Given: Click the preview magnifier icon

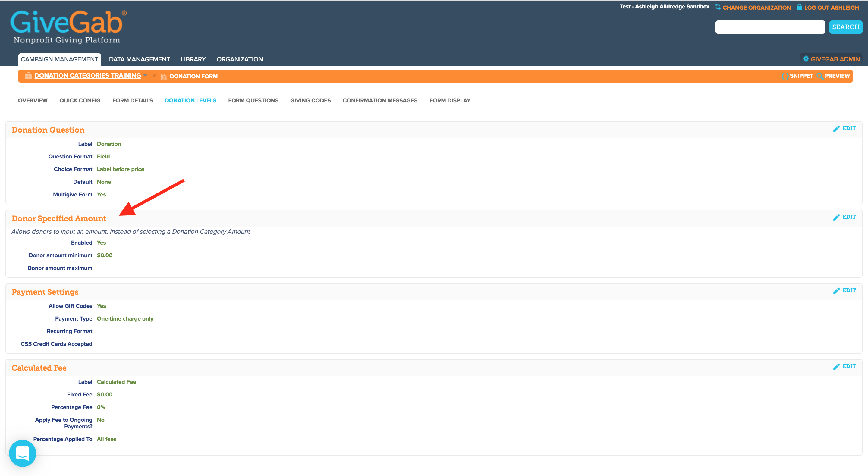Looking at the screenshot, I should pyautogui.click(x=820, y=76).
